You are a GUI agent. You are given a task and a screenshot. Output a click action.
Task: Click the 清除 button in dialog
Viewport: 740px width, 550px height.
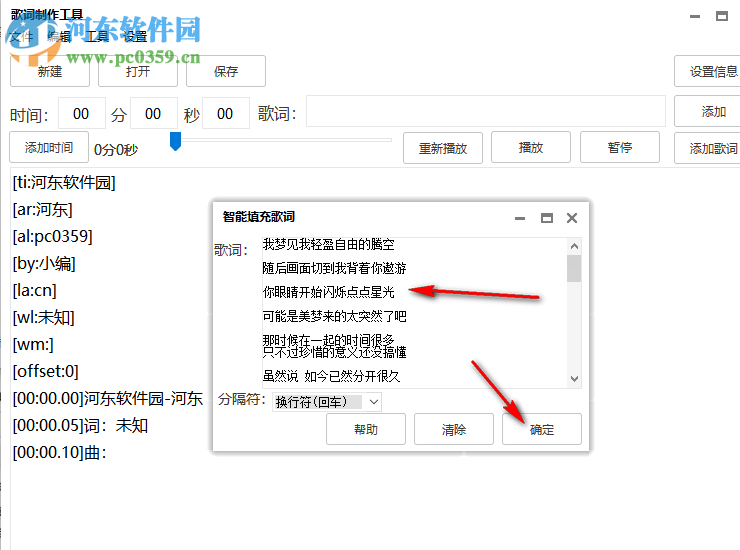click(x=454, y=429)
